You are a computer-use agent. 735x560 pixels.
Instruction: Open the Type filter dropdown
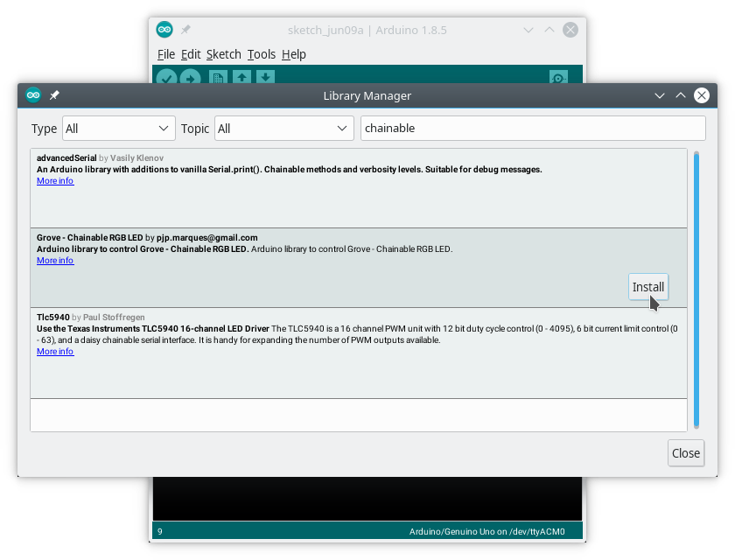[x=119, y=129]
